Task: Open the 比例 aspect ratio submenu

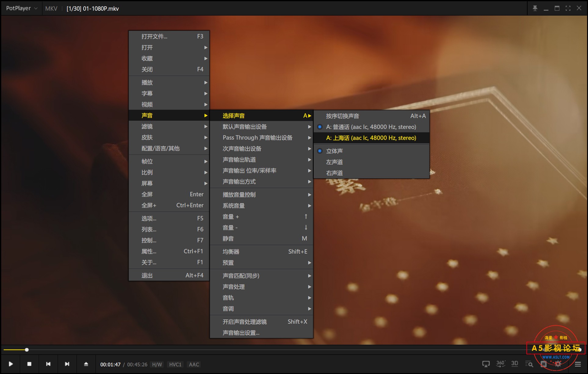Action: coord(169,172)
